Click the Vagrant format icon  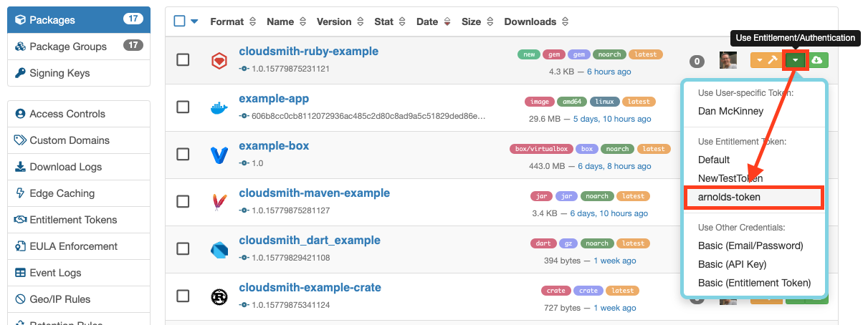[219, 155]
